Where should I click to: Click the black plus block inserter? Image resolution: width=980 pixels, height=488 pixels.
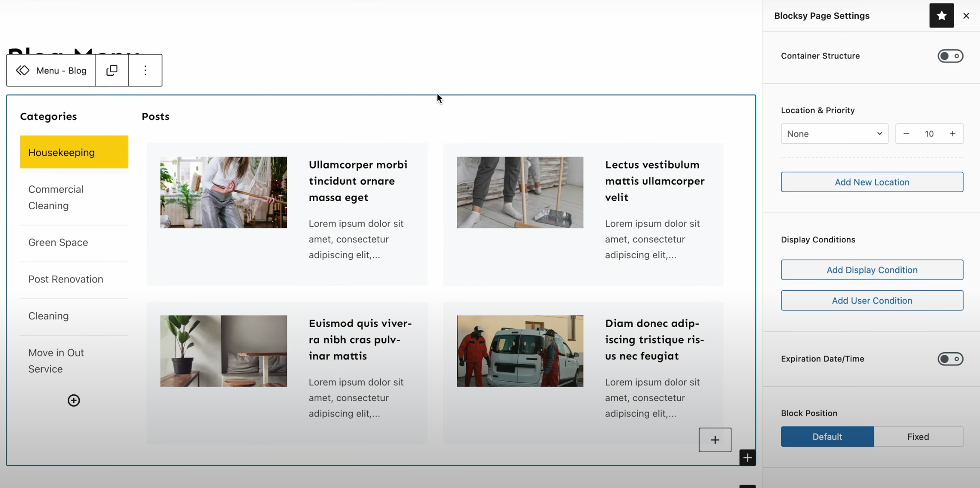pyautogui.click(x=747, y=457)
